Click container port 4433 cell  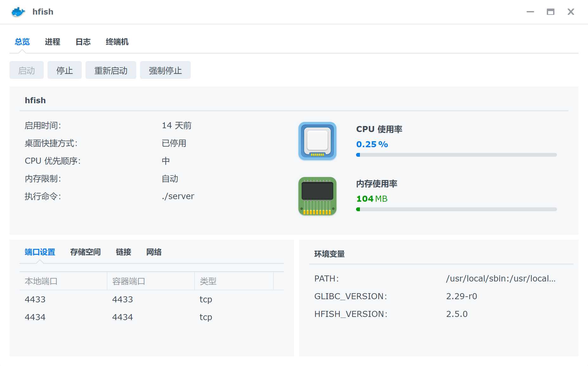pyautogui.click(x=123, y=299)
